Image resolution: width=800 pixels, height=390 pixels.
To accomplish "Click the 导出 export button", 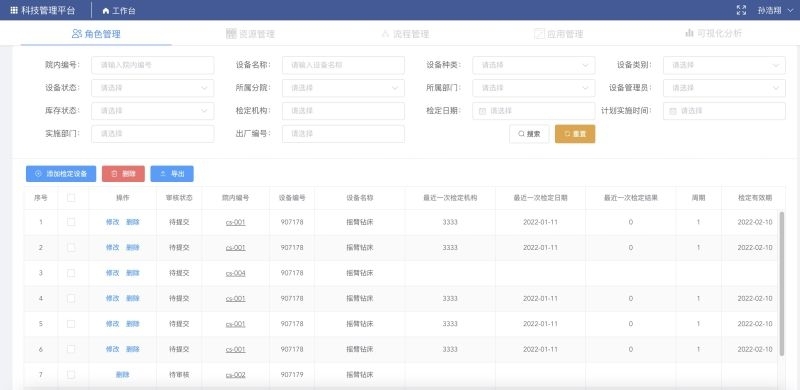I will click(172, 174).
